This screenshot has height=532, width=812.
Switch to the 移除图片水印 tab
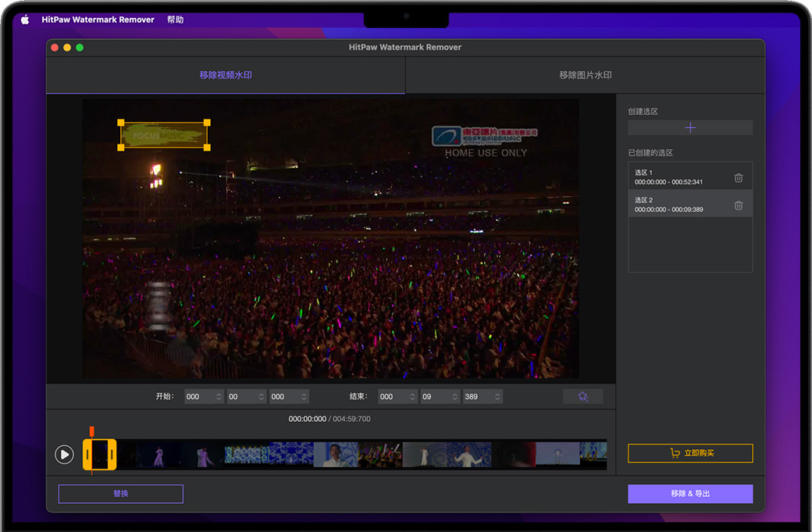[x=585, y=76]
